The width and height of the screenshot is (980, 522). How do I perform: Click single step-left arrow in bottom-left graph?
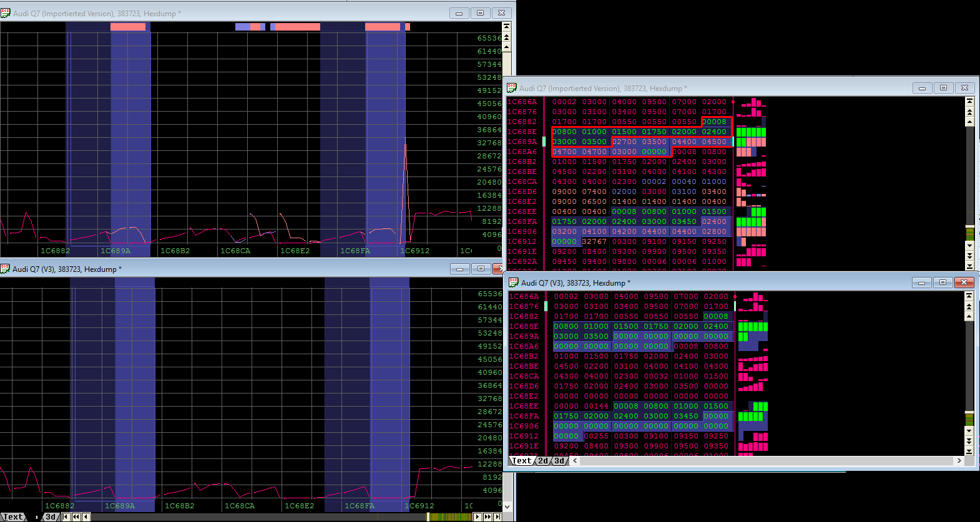coord(86,516)
